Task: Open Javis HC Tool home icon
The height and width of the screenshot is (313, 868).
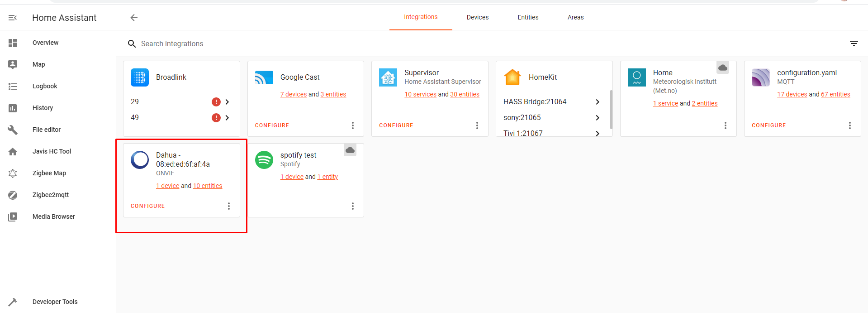Action: [x=13, y=151]
